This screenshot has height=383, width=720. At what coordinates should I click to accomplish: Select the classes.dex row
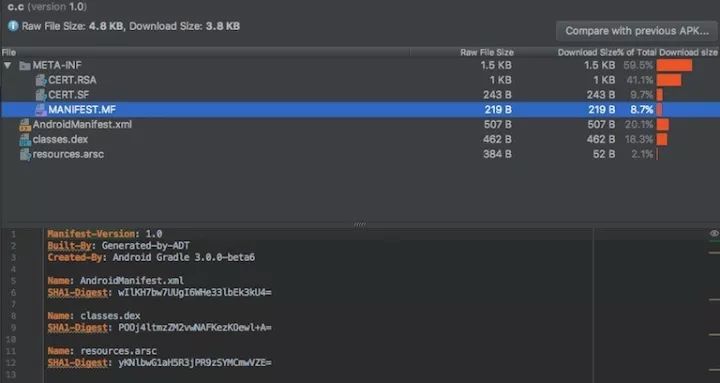360,139
